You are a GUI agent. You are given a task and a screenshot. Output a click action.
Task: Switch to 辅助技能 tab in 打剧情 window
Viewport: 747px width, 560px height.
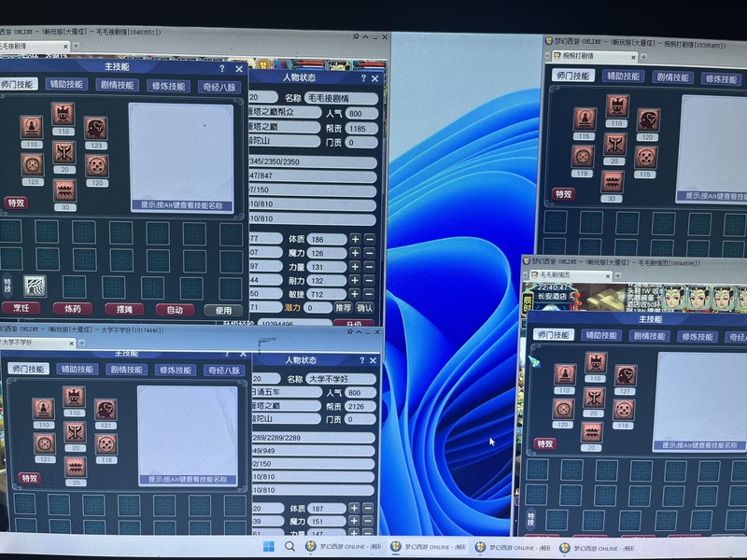[623, 77]
